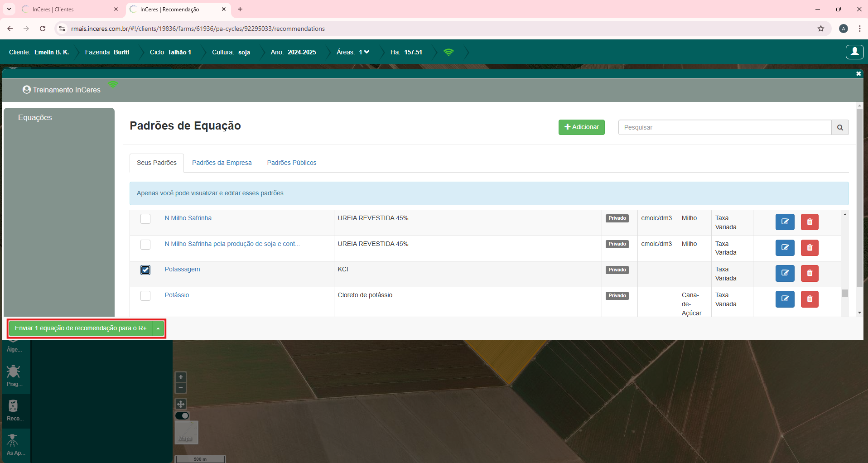The width and height of the screenshot is (868, 463).
Task: Open the Potássio equation link
Action: coord(177,295)
